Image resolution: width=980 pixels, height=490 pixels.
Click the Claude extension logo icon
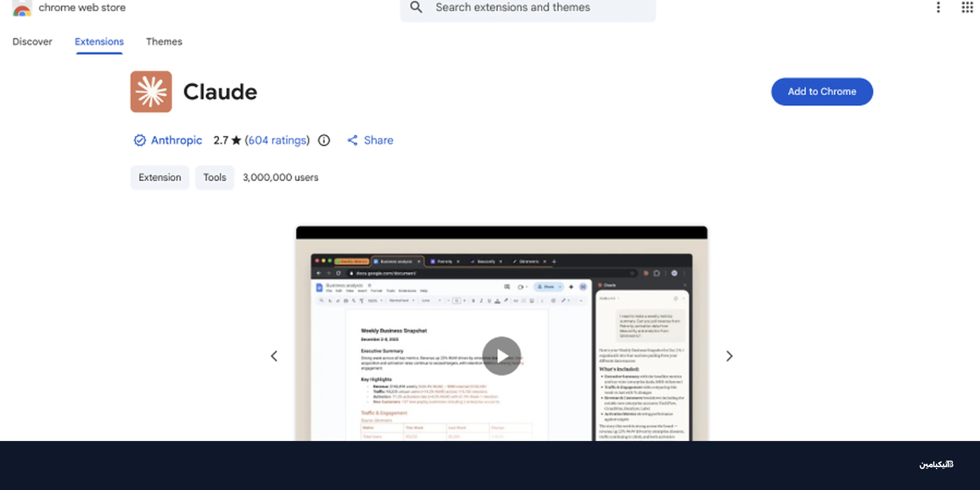[x=151, y=92]
